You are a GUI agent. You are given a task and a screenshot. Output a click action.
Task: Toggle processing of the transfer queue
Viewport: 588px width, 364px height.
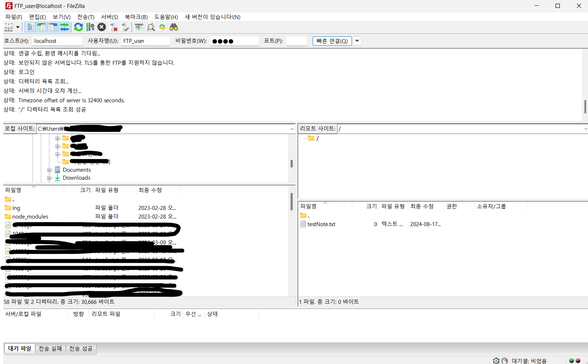(x=90, y=27)
